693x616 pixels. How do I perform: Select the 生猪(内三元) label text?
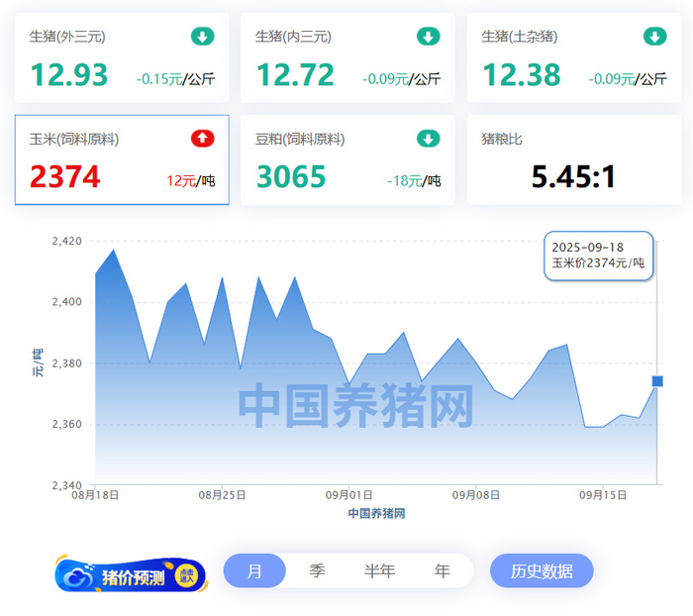point(293,37)
